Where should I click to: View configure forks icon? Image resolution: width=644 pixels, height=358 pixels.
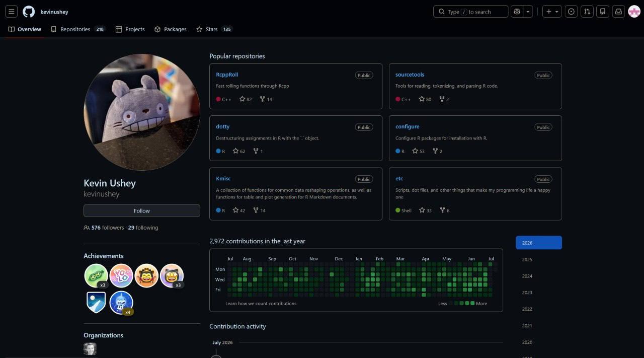click(x=435, y=151)
